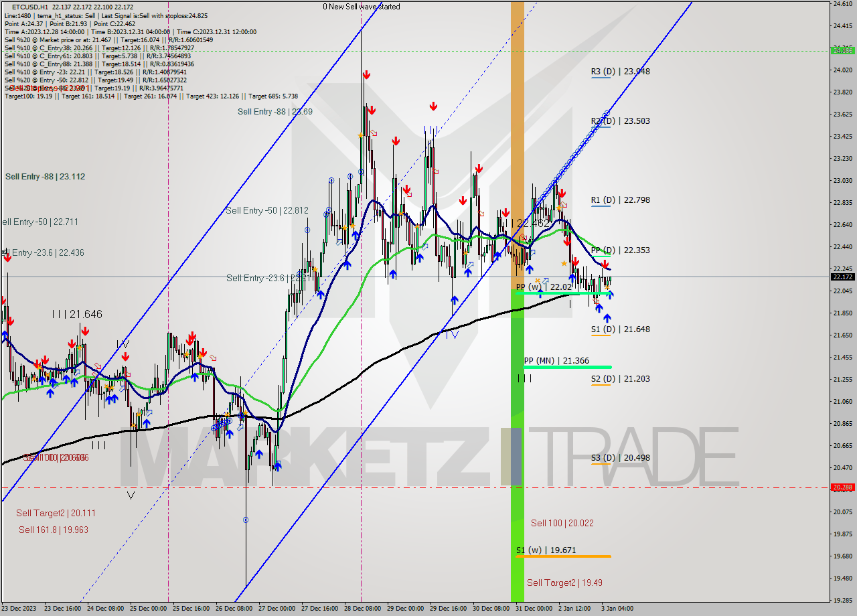Select the S1 (w) 19.671 weekly support label
This screenshot has width=857, height=616.
(546, 550)
